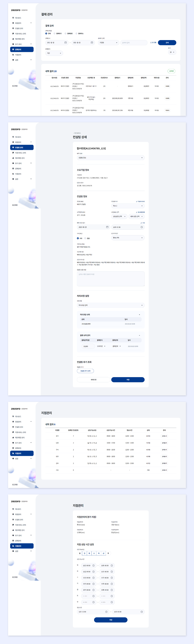The height and width of the screenshot is (644, 194).
Task: Select the 결제취소 radio button
Action: pos(76,33)
